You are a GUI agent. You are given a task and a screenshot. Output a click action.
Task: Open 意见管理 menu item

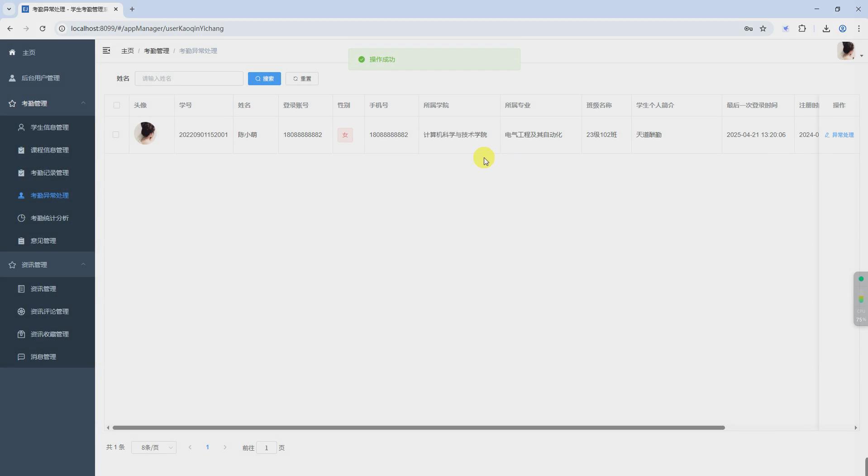click(48, 240)
